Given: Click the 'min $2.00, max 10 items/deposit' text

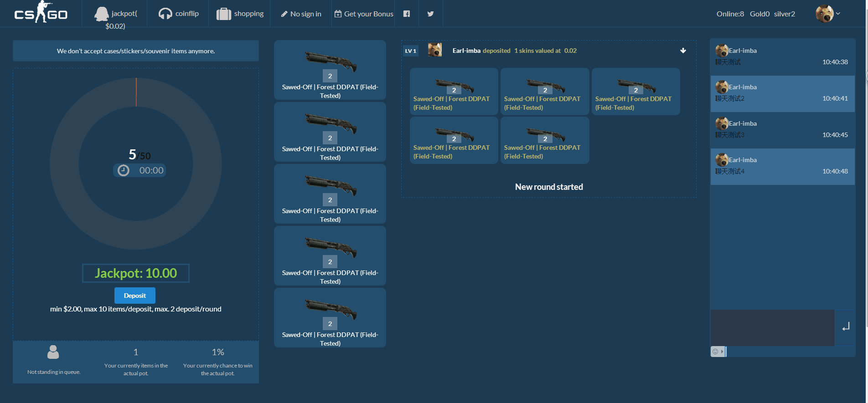Looking at the screenshot, I should click(136, 309).
